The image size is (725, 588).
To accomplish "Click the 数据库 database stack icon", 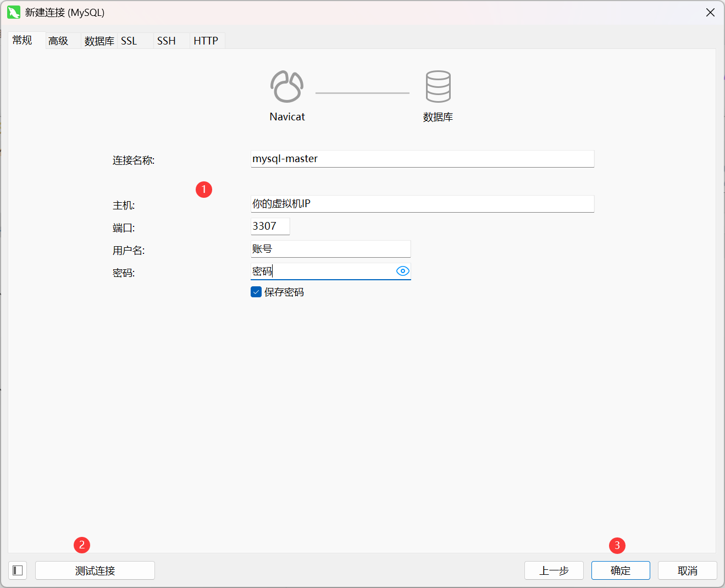I will [x=438, y=86].
